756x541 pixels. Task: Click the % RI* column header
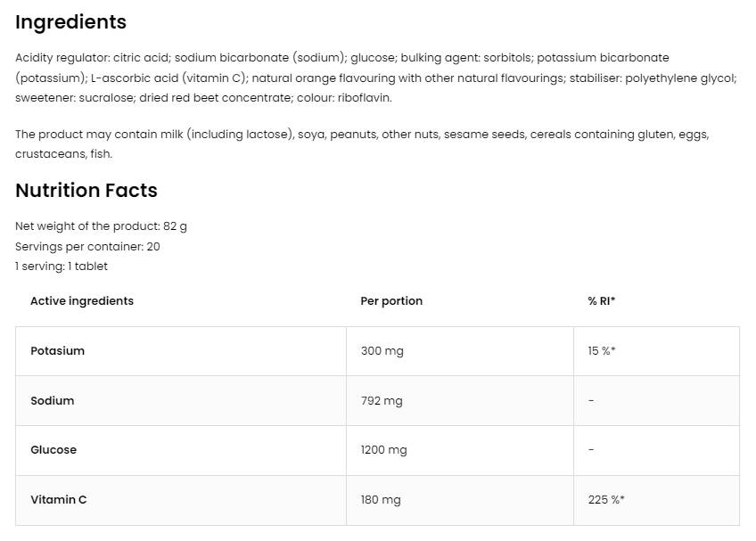602,301
